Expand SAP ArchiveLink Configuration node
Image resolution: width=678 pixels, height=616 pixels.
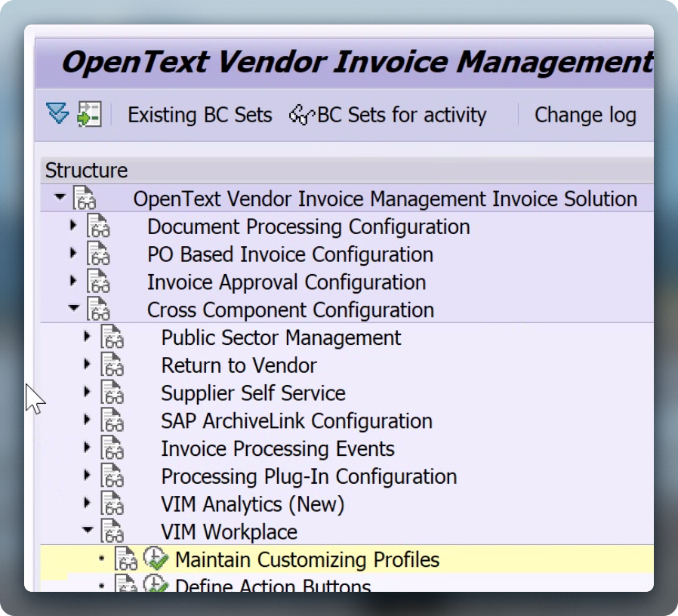tap(87, 419)
